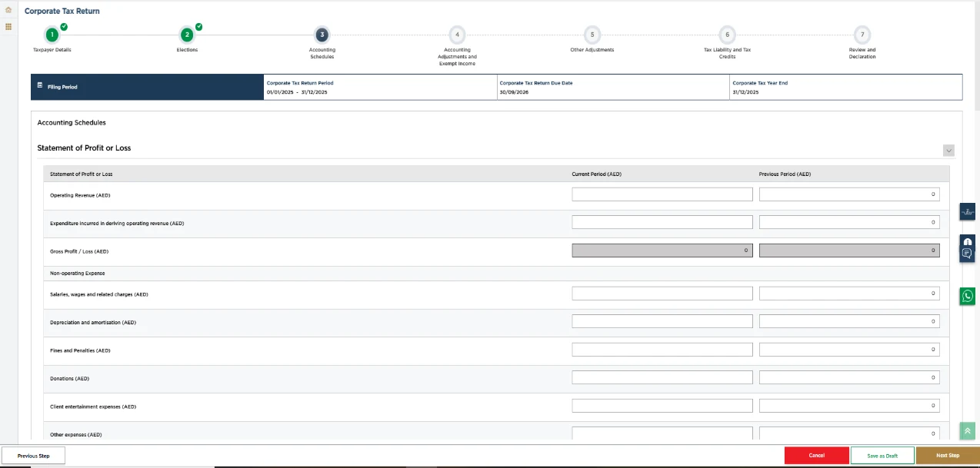Go to step 2 Elections

187,35
